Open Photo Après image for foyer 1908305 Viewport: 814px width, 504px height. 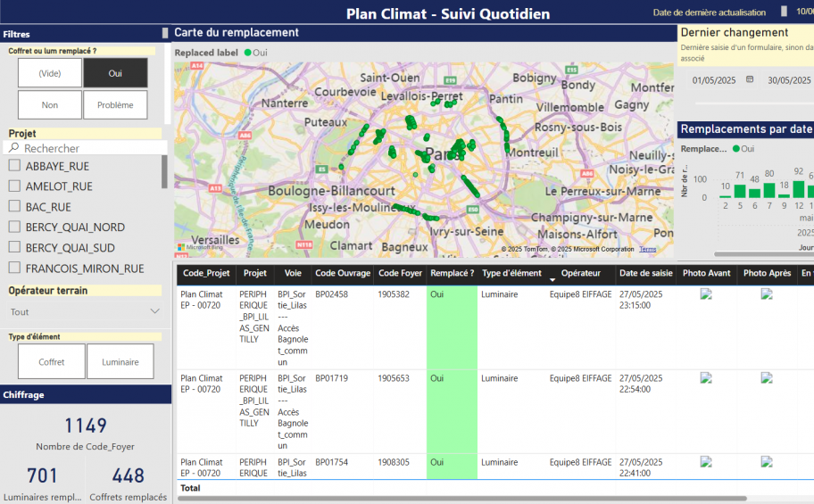coord(767,462)
